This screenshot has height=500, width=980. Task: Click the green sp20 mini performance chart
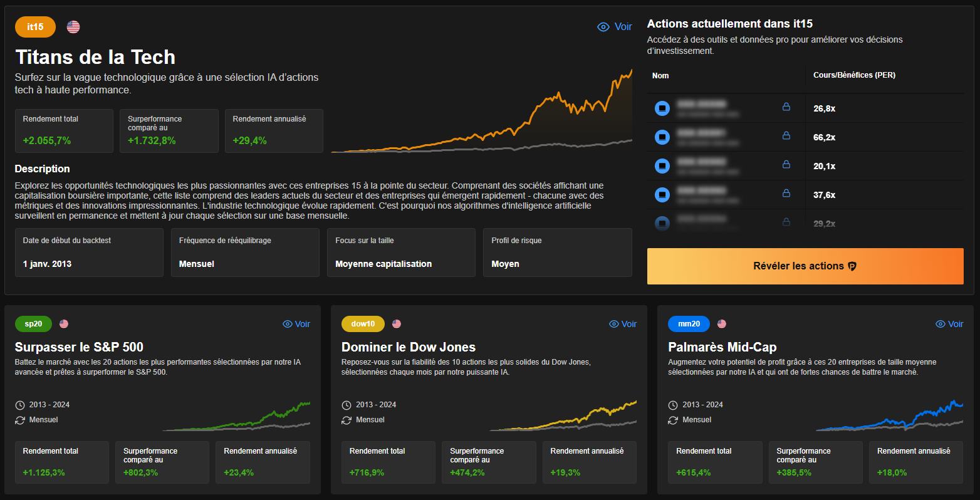tap(236, 416)
